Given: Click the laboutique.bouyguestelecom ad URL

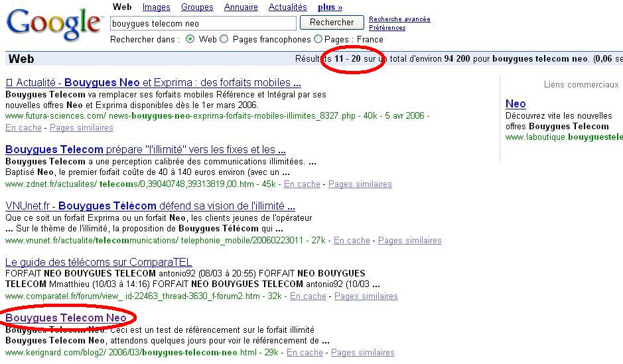Looking at the screenshot, I should pos(564,137).
